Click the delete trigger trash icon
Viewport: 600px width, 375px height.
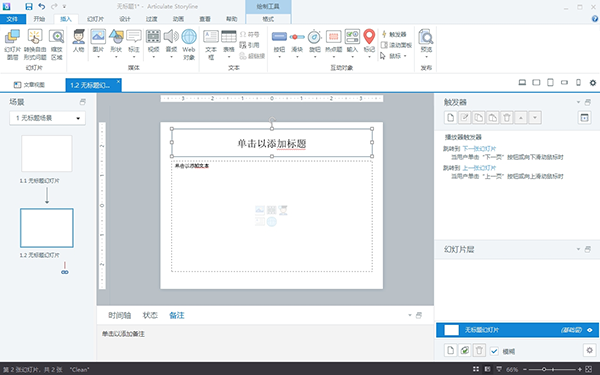pyautogui.click(x=507, y=118)
